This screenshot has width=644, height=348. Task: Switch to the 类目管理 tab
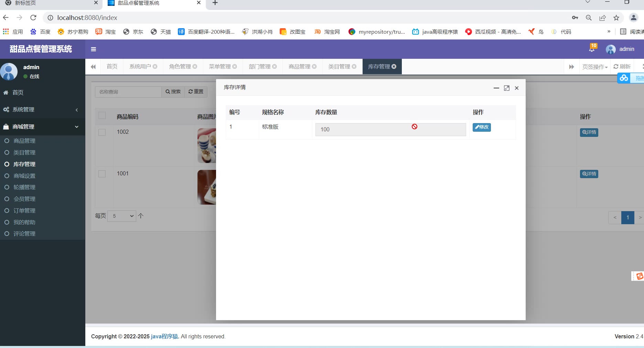coord(339,66)
